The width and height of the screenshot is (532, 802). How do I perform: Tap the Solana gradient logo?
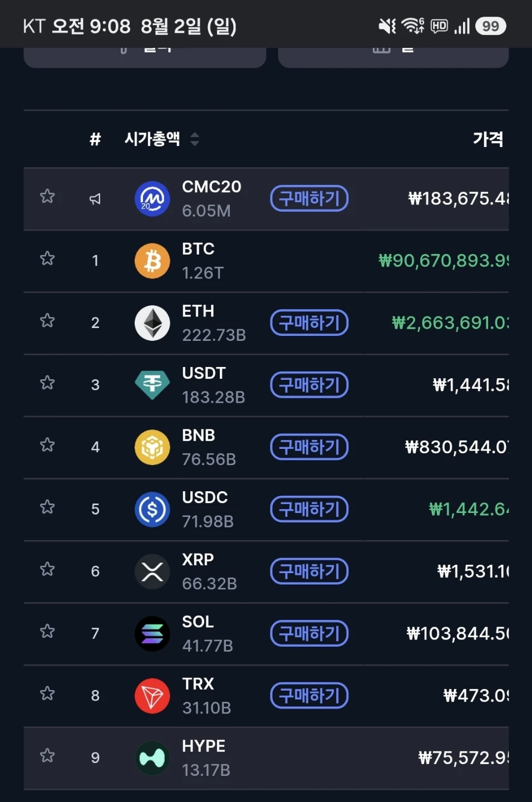pyautogui.click(x=152, y=633)
